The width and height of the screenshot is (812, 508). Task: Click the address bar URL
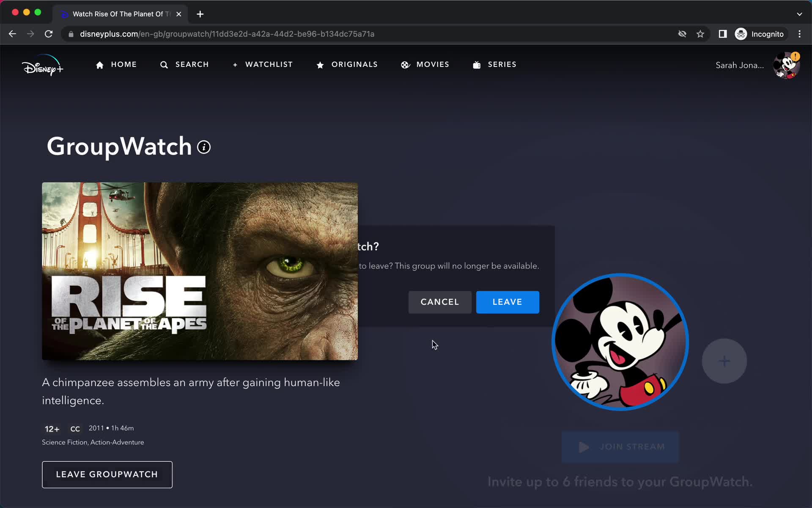pos(227,34)
